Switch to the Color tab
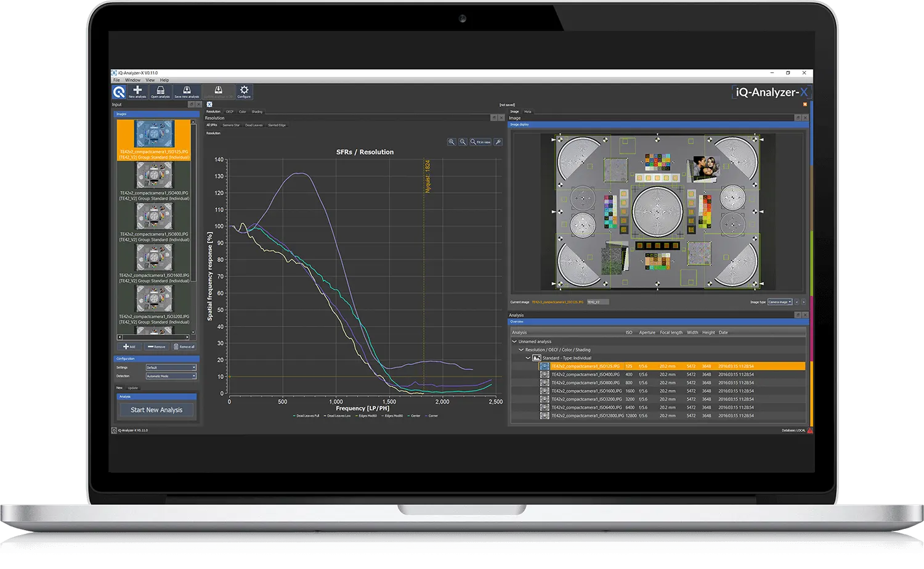 (243, 112)
